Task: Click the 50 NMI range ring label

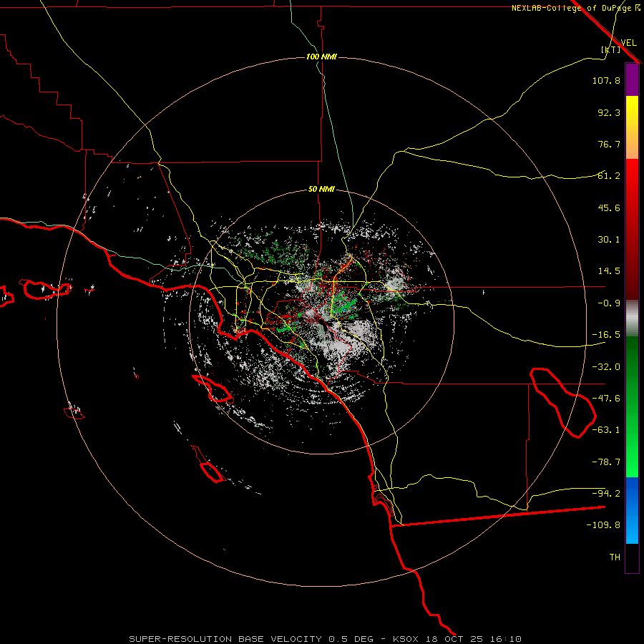Action: tap(321, 190)
